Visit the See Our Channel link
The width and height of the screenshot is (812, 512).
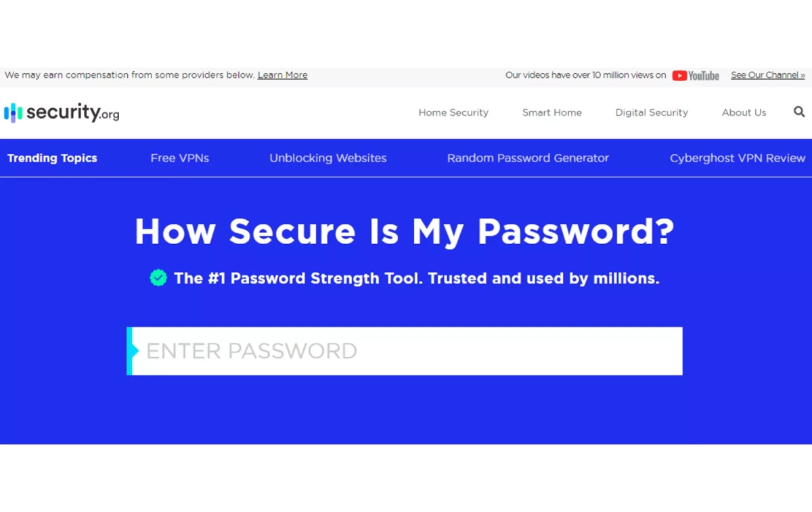tap(767, 75)
